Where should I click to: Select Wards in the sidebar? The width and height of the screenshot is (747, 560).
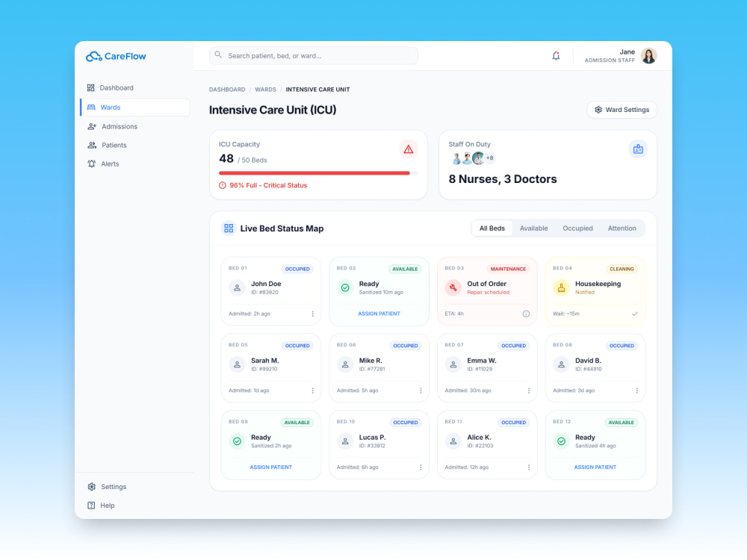(x=134, y=107)
